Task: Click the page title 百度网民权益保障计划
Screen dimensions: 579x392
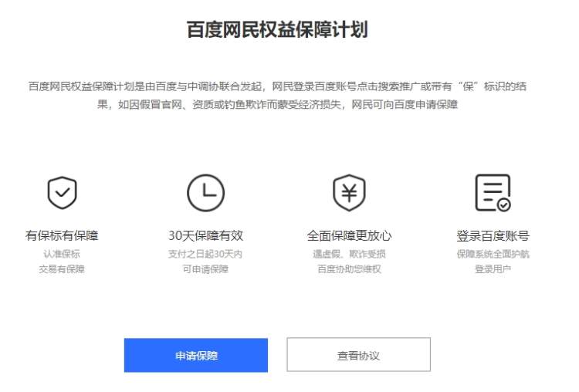Action: coord(277,29)
